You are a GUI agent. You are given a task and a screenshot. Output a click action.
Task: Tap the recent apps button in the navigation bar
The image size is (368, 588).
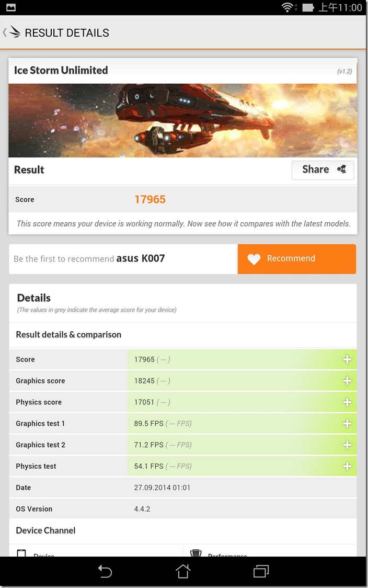point(261,572)
